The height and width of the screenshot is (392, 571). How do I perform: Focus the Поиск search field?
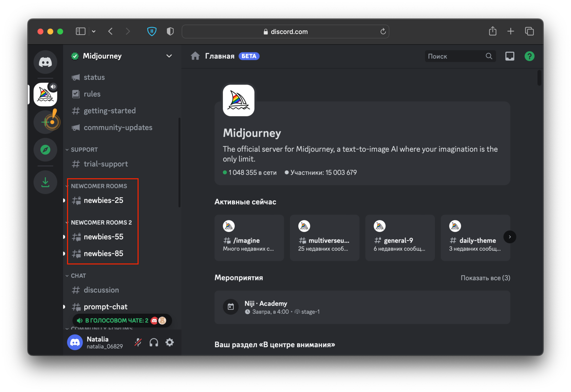coord(460,56)
